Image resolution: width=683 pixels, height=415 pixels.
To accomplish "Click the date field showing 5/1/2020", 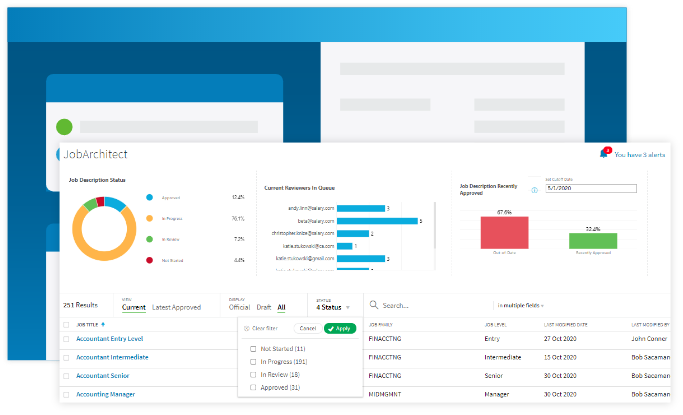I will point(590,187).
